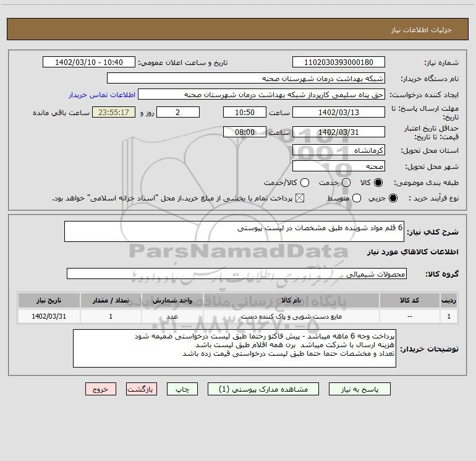
Task: Open the اطلاعات تماس خریدار link
Action: point(102,95)
